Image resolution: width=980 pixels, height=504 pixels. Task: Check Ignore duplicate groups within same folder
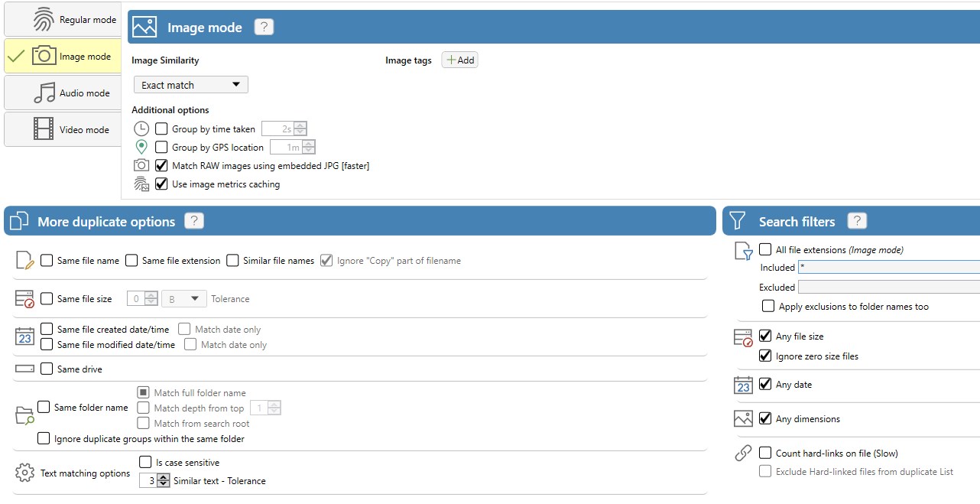(44, 439)
